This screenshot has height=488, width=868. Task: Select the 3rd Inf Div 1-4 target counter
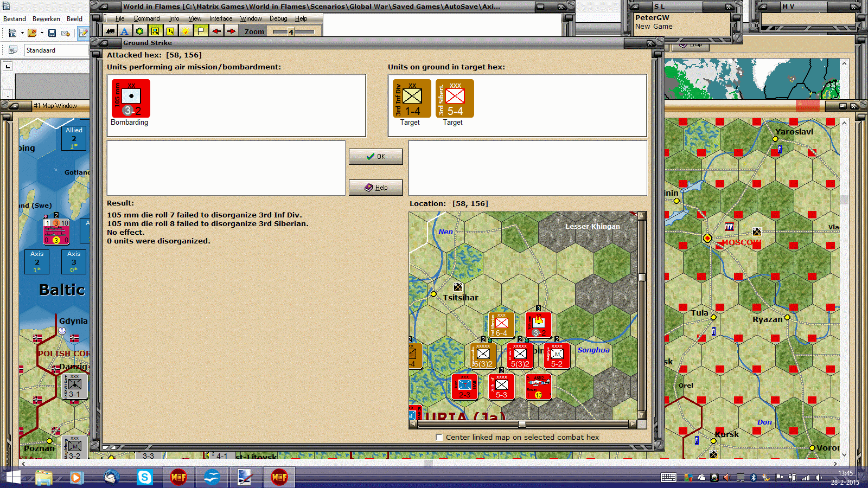(412, 98)
